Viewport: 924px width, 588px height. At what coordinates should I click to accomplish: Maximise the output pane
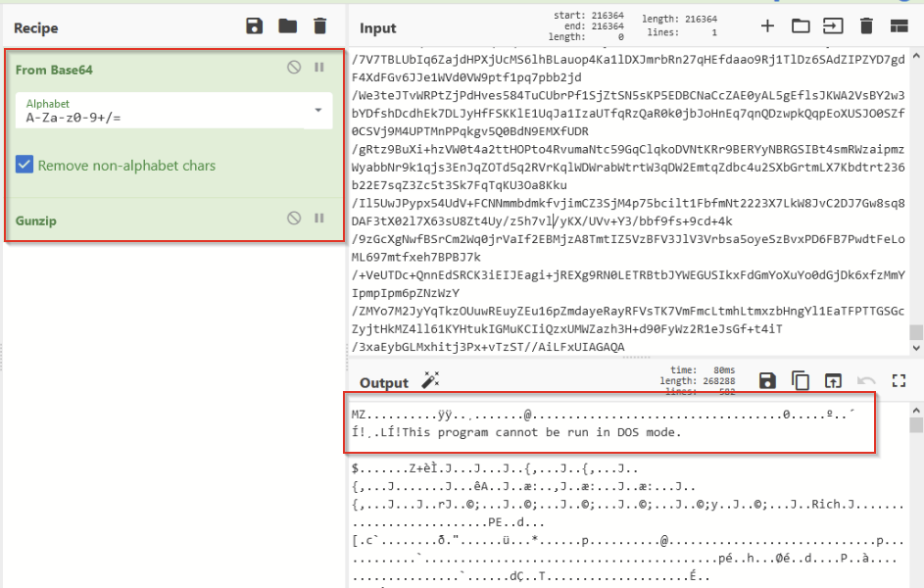(899, 381)
